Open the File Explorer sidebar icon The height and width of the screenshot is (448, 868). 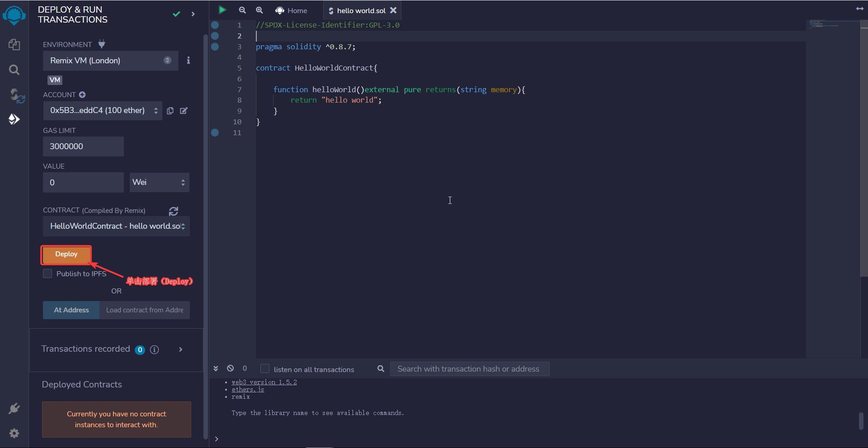click(x=14, y=44)
